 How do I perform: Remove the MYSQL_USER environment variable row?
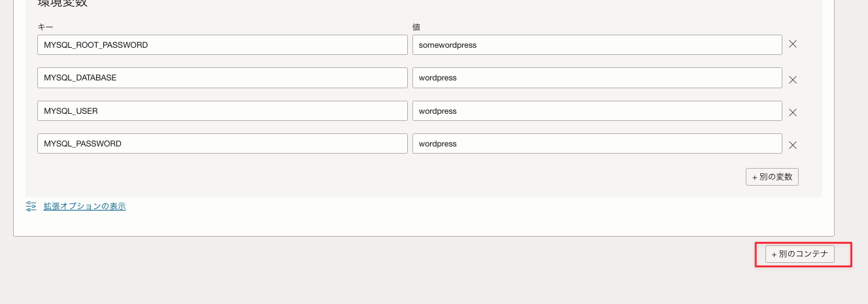(792, 112)
